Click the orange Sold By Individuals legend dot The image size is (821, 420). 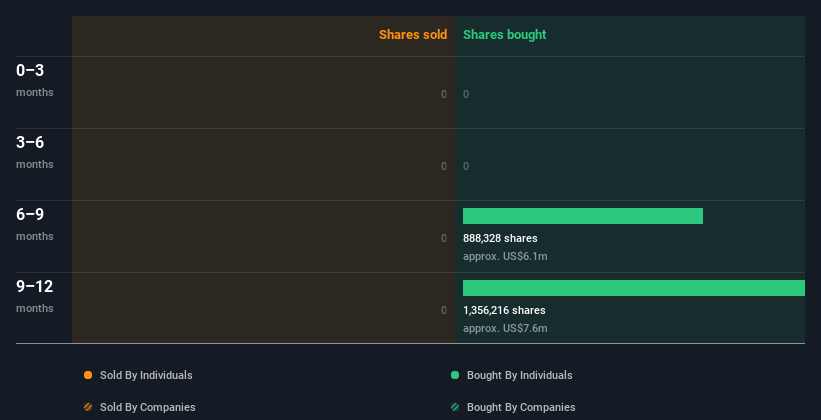[88, 375]
